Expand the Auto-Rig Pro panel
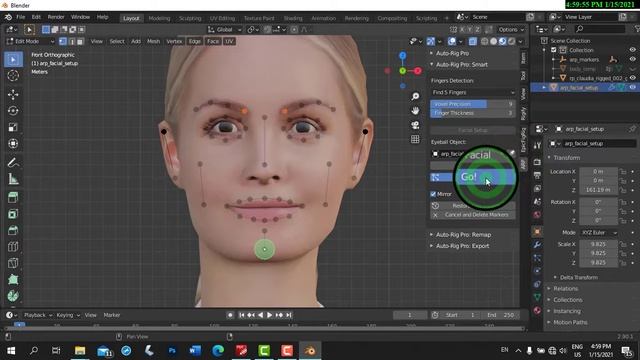 point(452,53)
